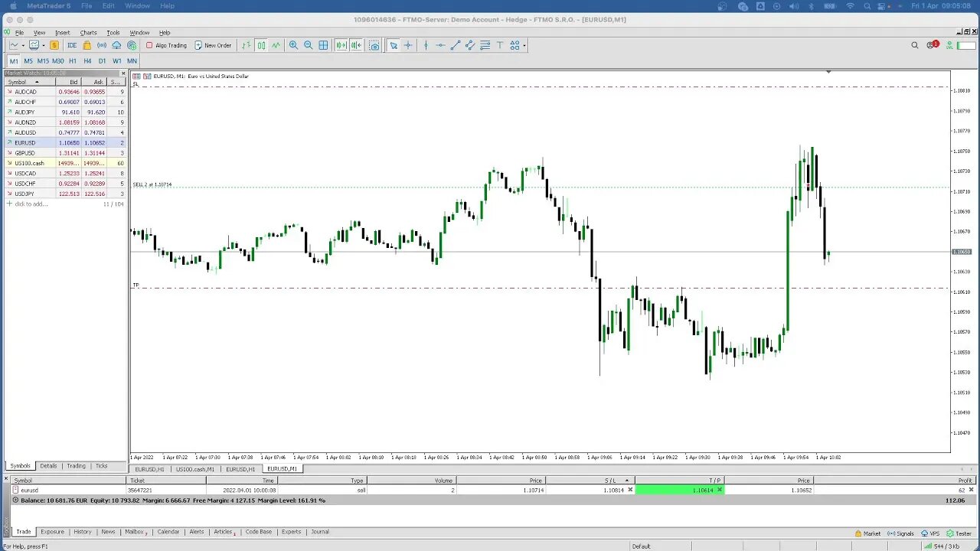Select MN monthly timeframe
Viewport: 980px width, 551px height.
pyautogui.click(x=132, y=61)
